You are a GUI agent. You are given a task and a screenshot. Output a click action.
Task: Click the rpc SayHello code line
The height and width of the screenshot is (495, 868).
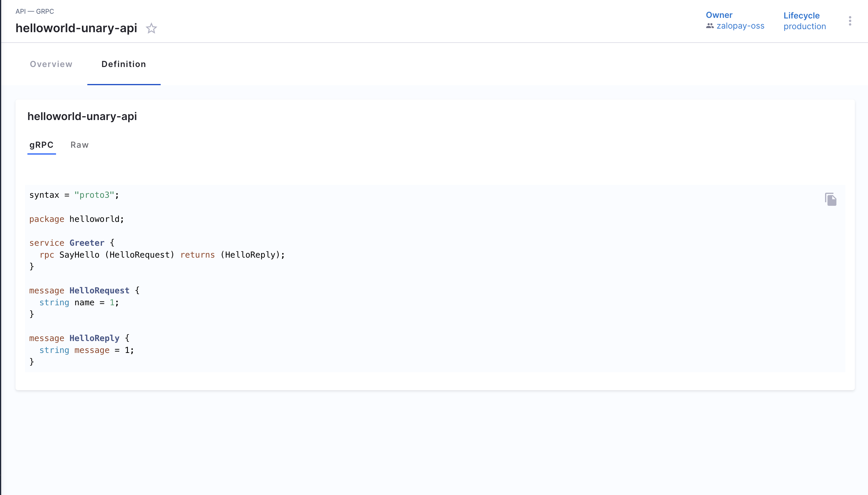click(x=162, y=255)
